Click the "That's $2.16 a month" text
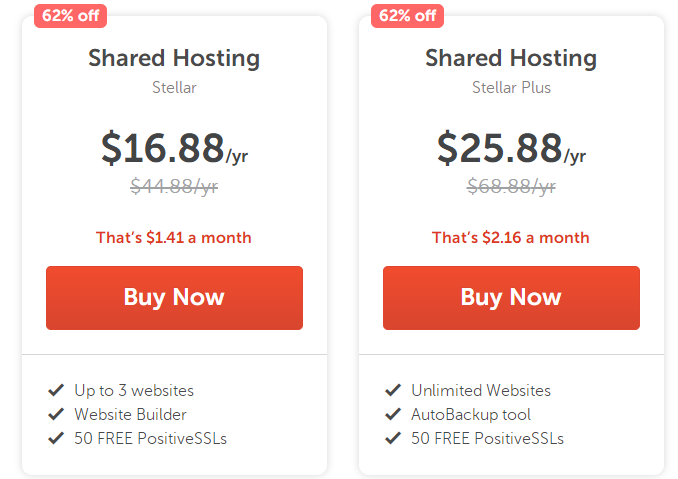 pos(511,238)
